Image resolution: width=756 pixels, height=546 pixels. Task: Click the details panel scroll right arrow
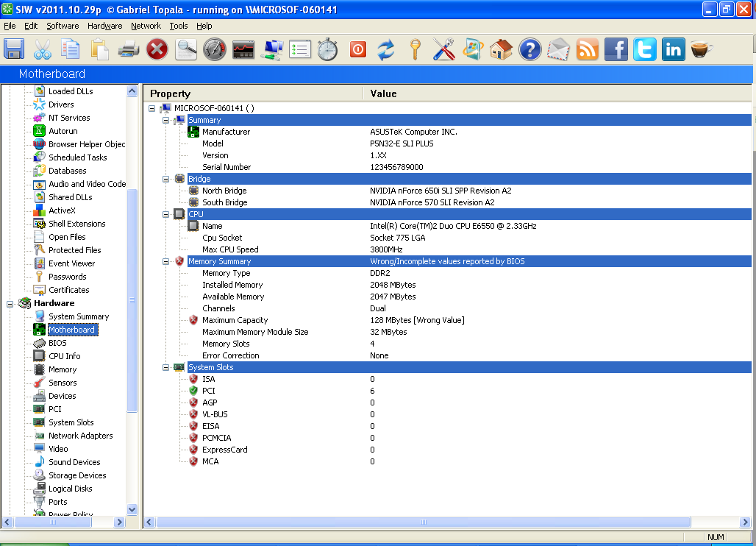(746, 522)
